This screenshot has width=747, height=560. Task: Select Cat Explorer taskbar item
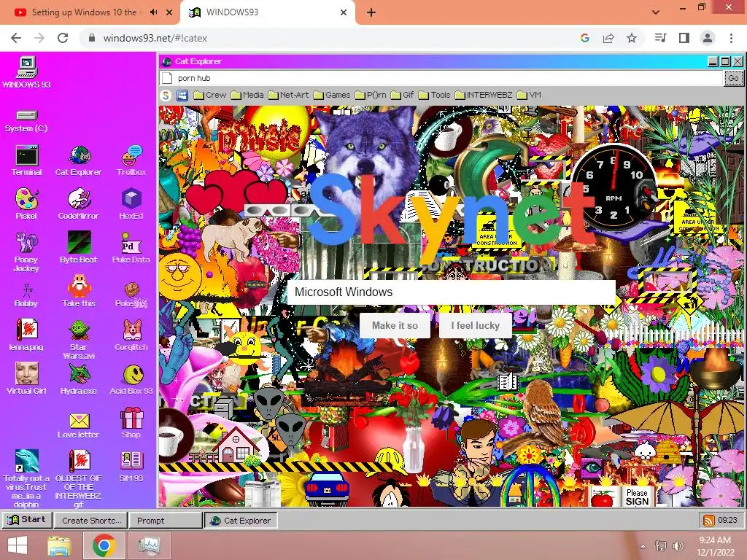[241, 521]
